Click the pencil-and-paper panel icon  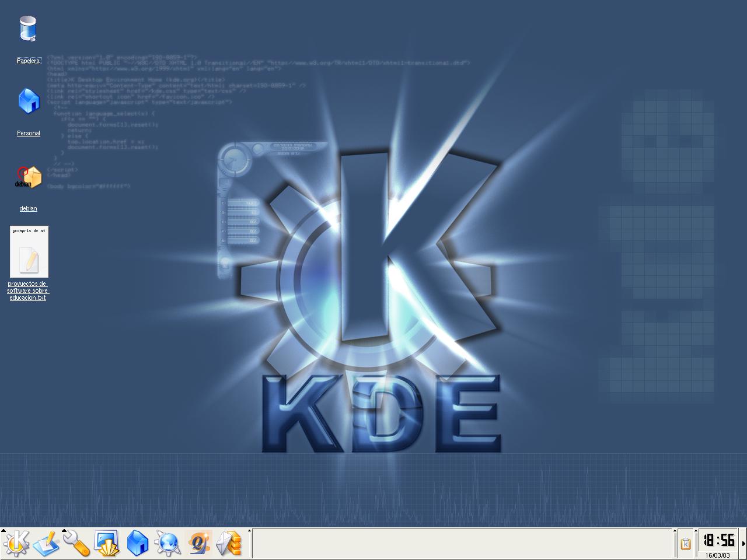point(47,544)
